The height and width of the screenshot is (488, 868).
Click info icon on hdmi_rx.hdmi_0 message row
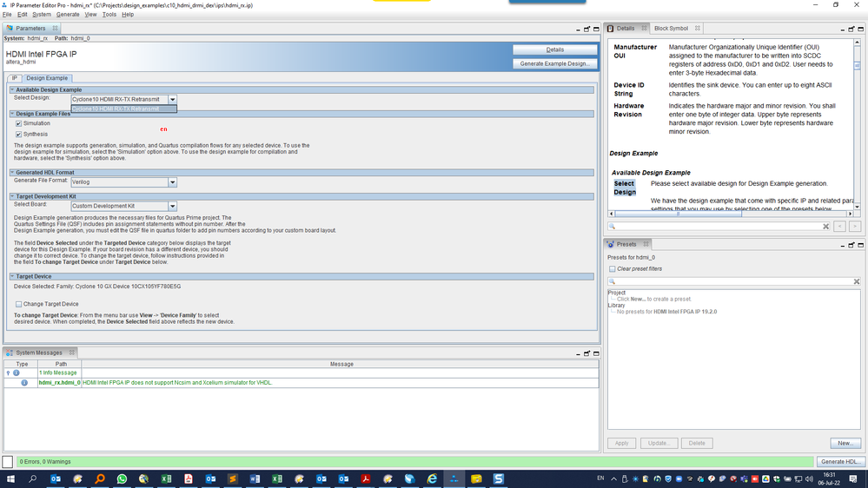click(x=24, y=383)
